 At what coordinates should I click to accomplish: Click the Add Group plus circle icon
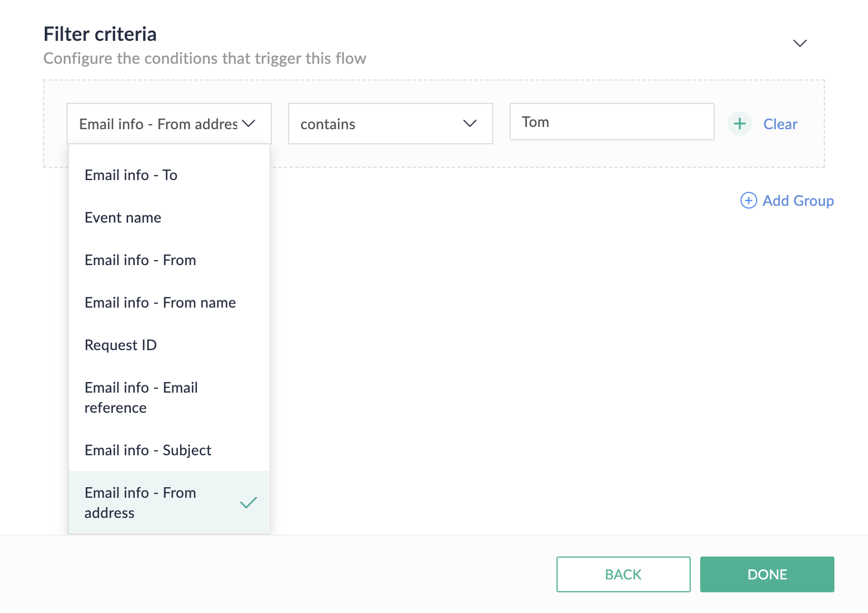click(748, 200)
